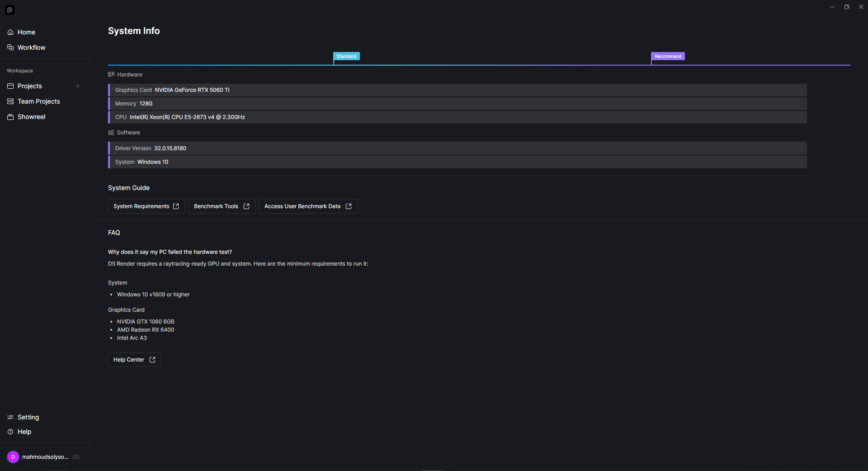
Task: Open Access User Benchmark Data
Action: click(x=308, y=206)
